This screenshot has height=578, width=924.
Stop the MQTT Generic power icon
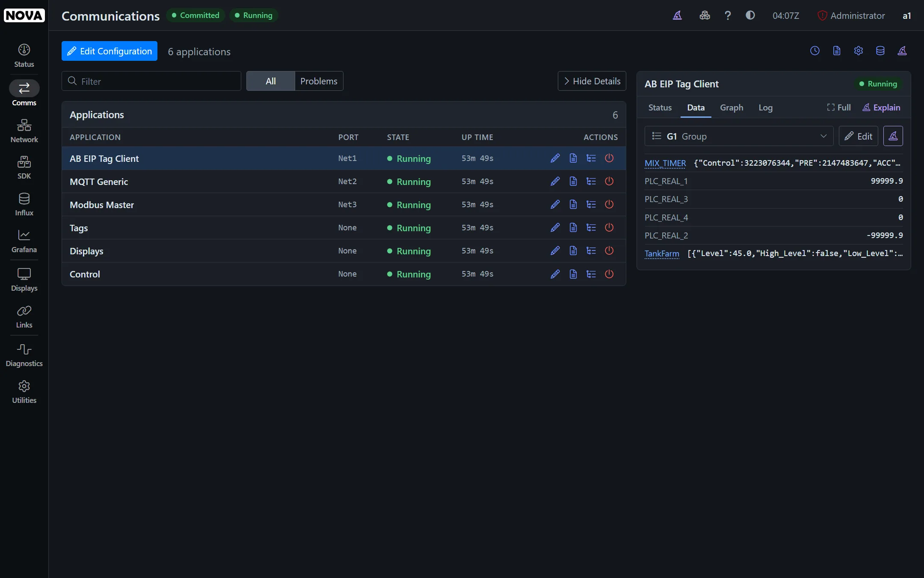tap(609, 181)
